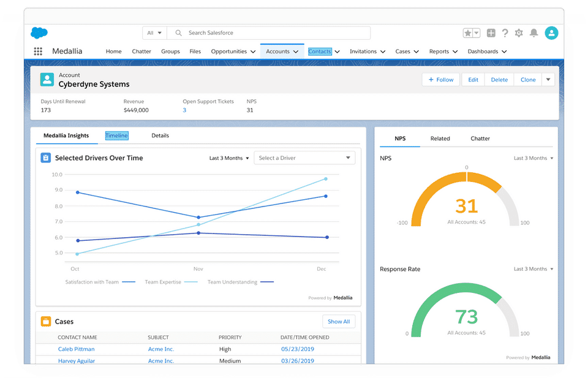Open more account actions dropdown arrow
Screen dimensions: 588x391
coord(548,80)
